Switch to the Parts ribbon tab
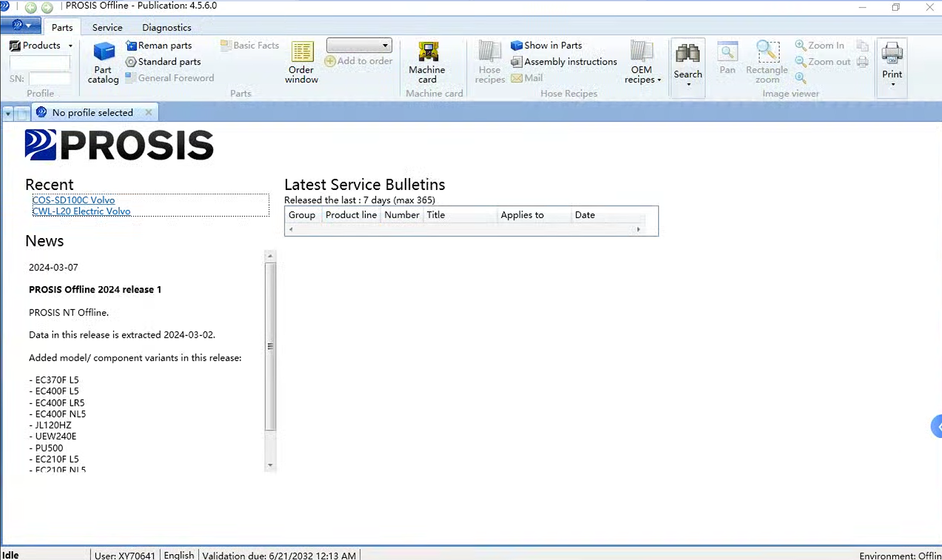Image resolution: width=942 pixels, height=560 pixels. pyautogui.click(x=62, y=27)
